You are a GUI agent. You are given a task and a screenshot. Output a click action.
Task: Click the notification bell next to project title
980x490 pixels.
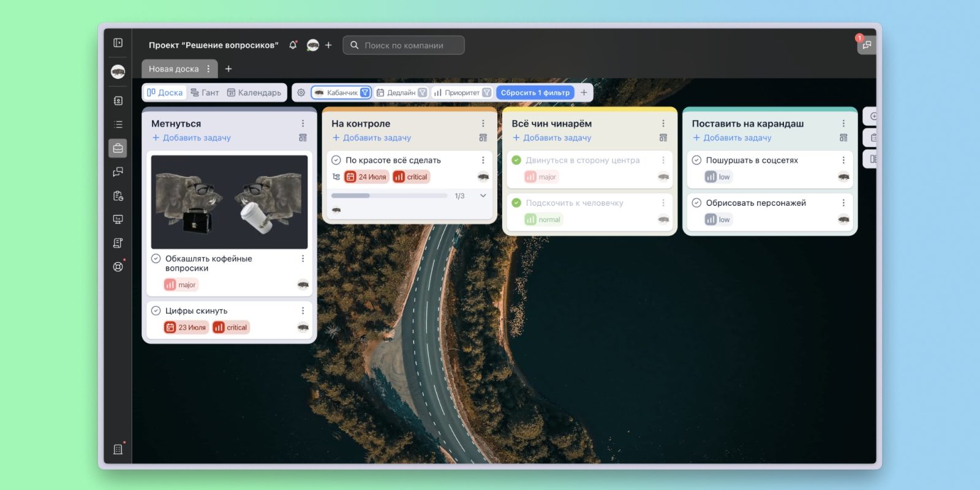pos(293,45)
